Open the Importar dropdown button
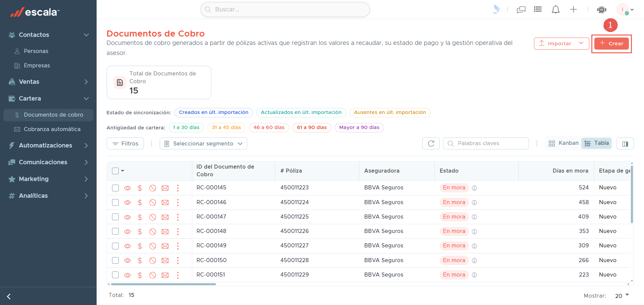 [x=561, y=44]
